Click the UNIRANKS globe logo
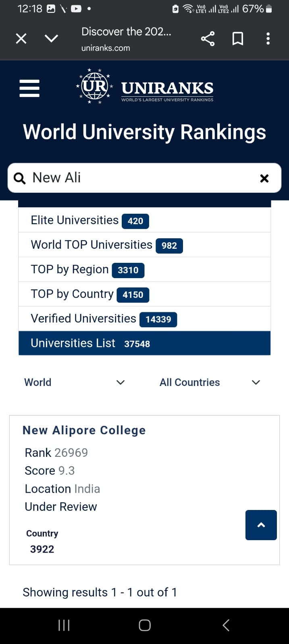The height and width of the screenshot is (644, 289). [95, 86]
